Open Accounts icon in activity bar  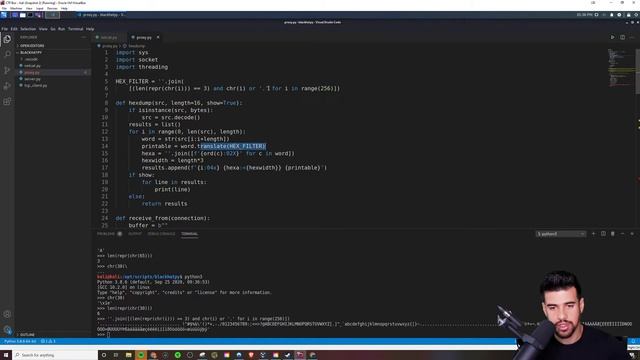point(7,314)
